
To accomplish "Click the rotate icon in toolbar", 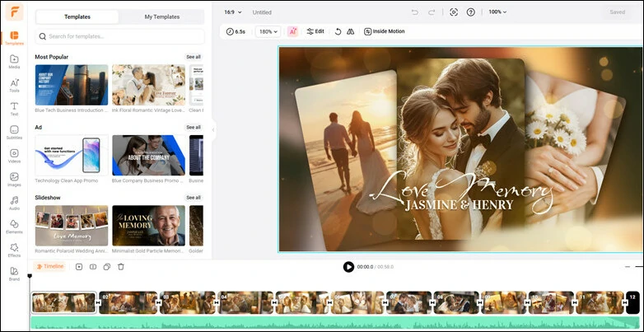I will pyautogui.click(x=338, y=31).
